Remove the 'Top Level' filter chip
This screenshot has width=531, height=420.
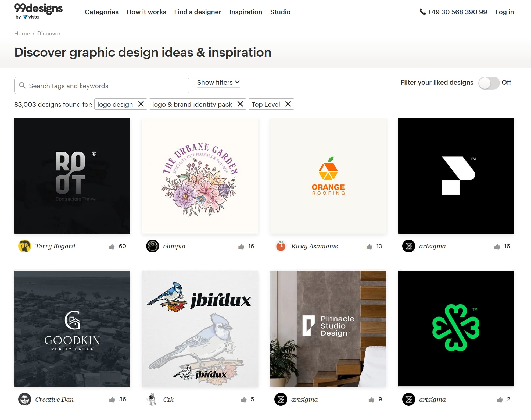pyautogui.click(x=288, y=104)
